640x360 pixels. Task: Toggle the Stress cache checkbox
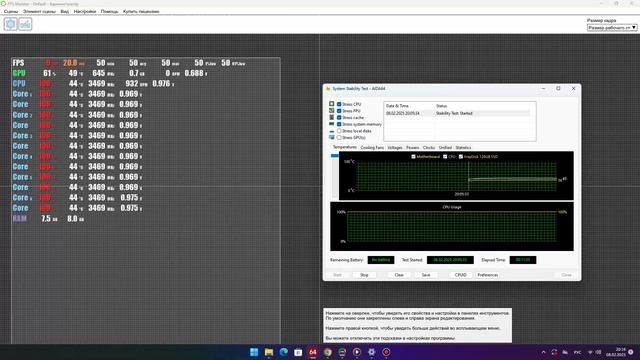(x=339, y=118)
